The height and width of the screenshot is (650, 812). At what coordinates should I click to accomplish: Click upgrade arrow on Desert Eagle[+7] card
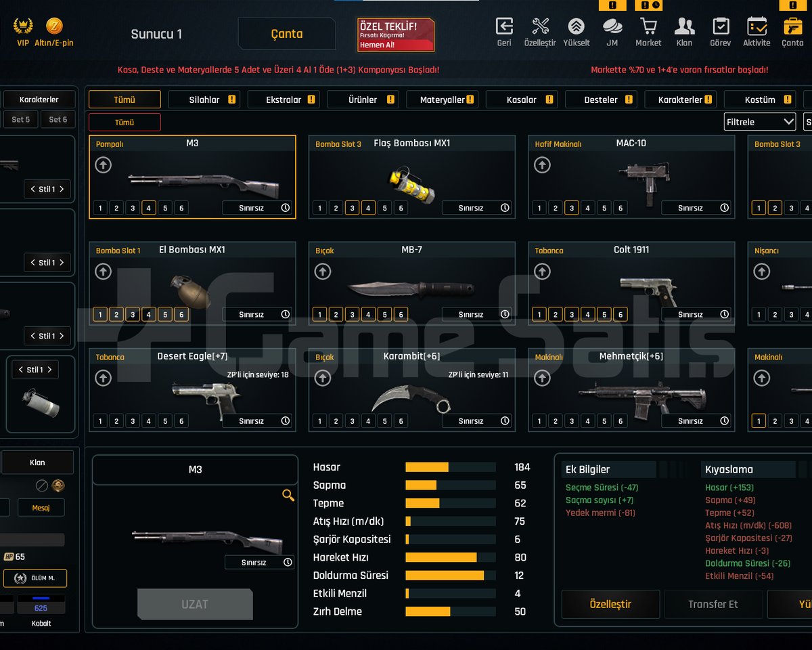pos(103,378)
